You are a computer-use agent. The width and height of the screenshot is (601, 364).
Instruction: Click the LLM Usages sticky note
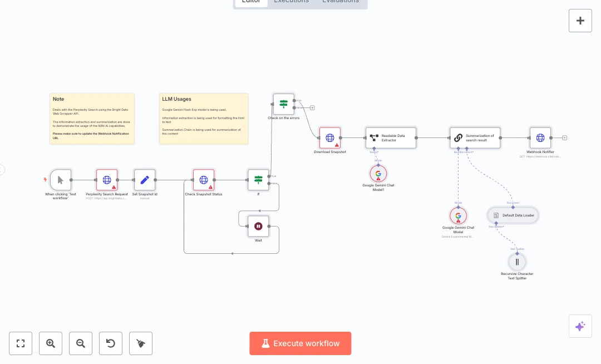(x=203, y=119)
